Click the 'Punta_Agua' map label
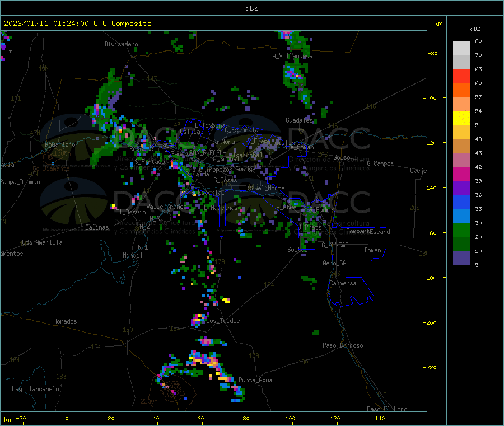The image size is (504, 426). (255, 380)
